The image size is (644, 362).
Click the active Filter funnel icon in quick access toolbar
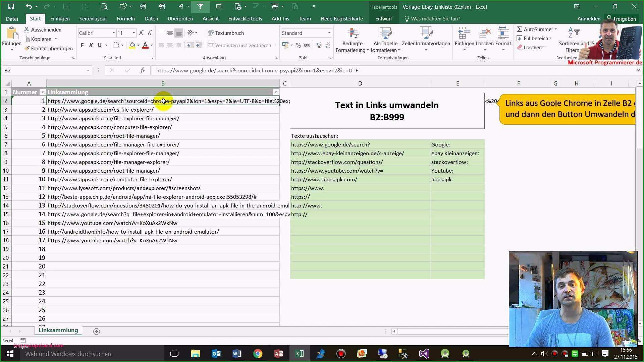click(x=200, y=6)
